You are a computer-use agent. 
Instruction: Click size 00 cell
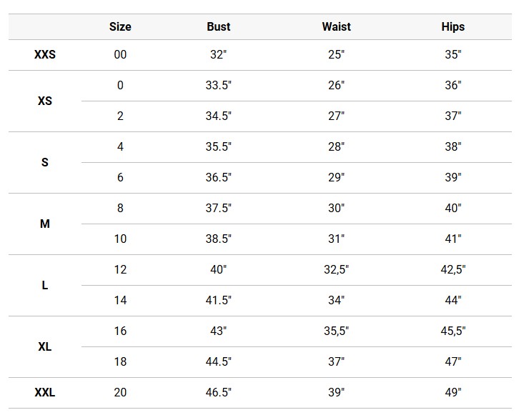point(120,54)
